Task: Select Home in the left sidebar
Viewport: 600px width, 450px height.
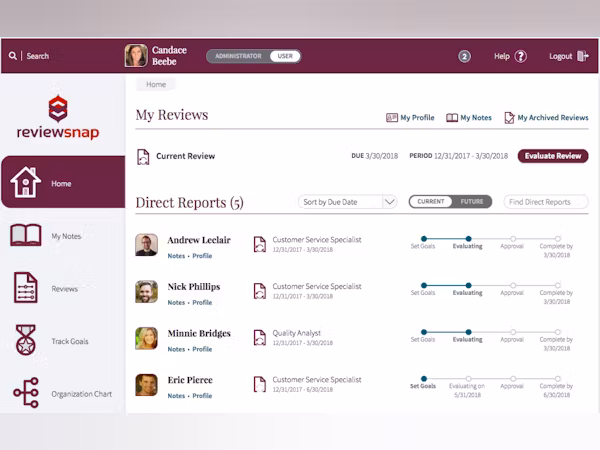Action: [x=62, y=183]
